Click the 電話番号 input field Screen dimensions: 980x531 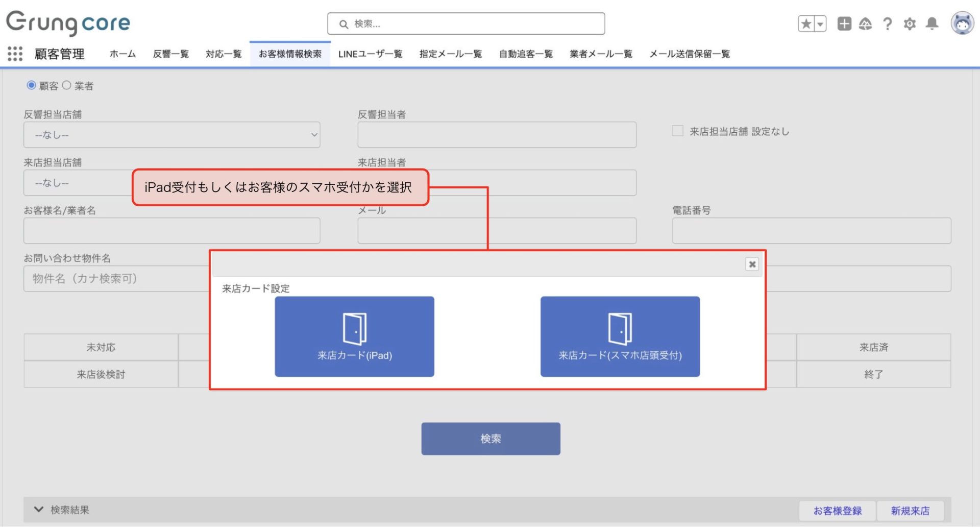point(811,231)
